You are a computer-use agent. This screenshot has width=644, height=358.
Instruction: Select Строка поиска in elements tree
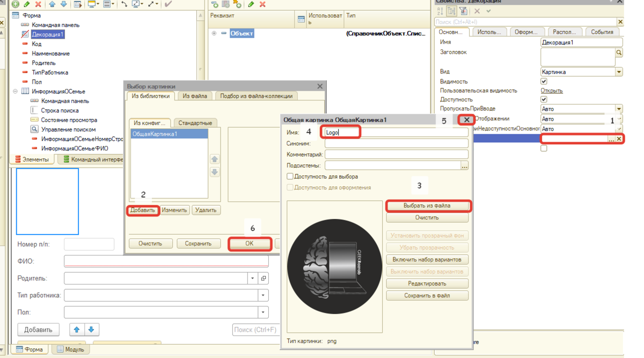(60, 111)
